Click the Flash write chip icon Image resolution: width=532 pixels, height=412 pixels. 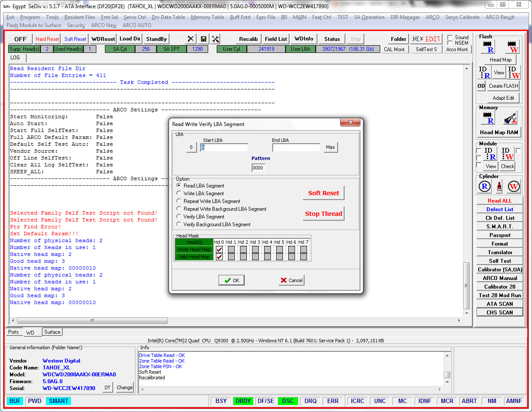tap(512, 46)
